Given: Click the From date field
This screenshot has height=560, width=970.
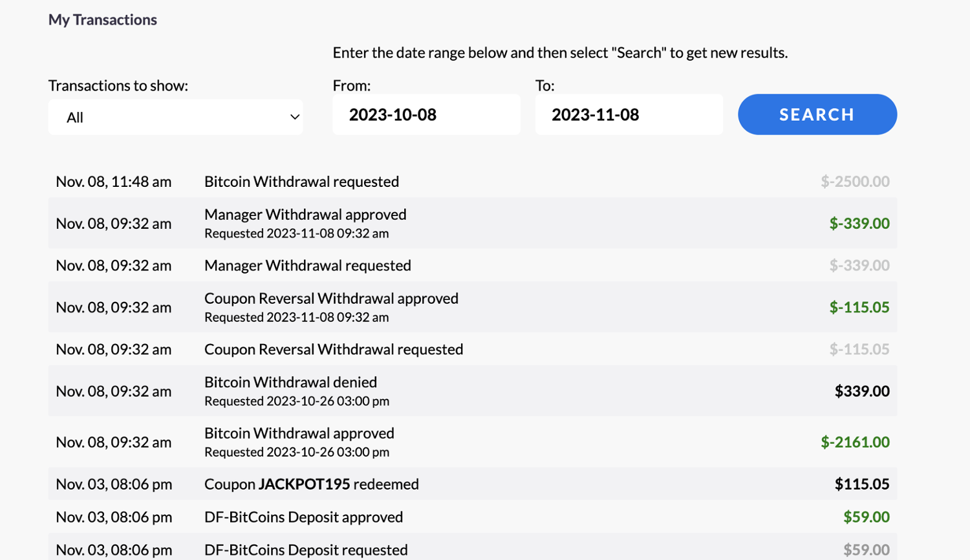Looking at the screenshot, I should tap(426, 114).
